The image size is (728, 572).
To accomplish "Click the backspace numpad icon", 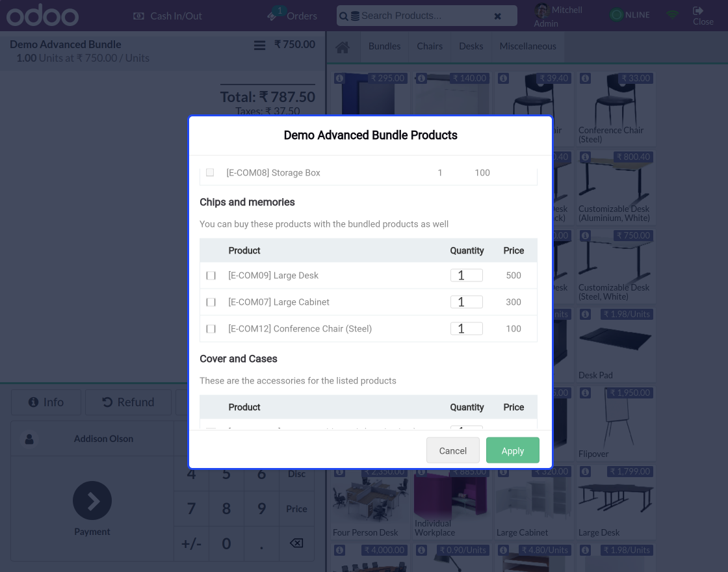I will coord(296,543).
